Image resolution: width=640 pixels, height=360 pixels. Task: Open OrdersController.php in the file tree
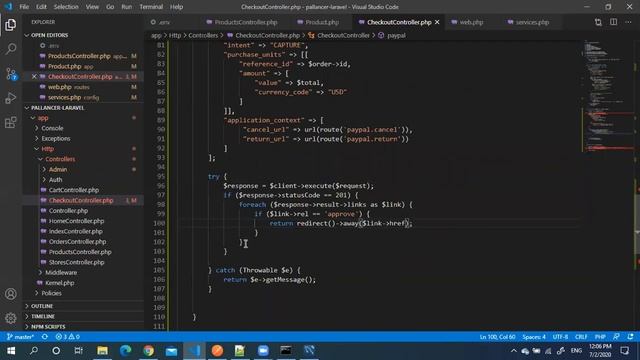(x=77, y=242)
